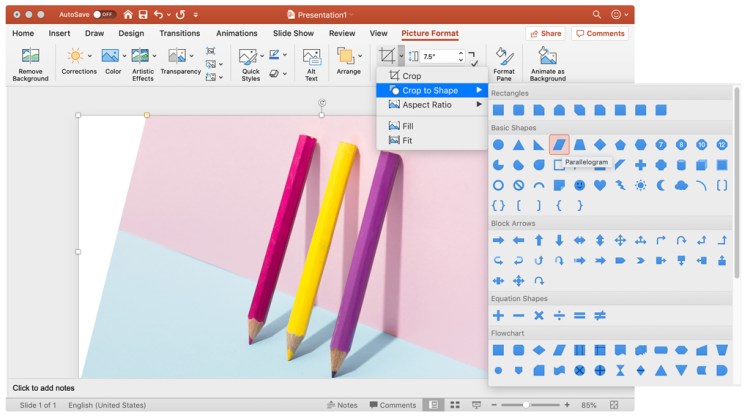Image resolution: width=750 pixels, height=418 pixels.
Task: Switch to Slide Sorter view
Action: point(455,405)
